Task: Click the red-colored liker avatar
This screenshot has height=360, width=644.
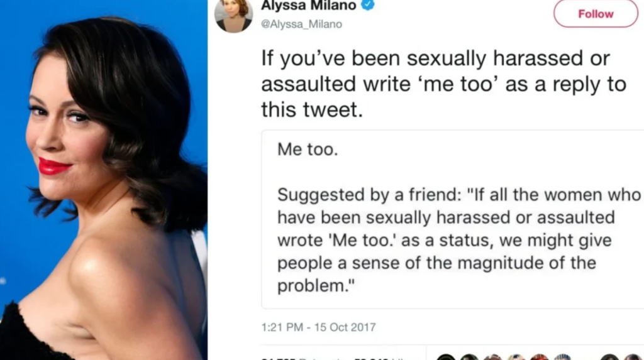Action: (x=539, y=357)
